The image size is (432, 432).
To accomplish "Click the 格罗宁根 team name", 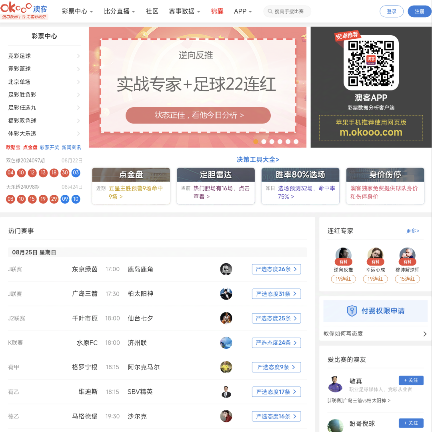I will (84, 367).
